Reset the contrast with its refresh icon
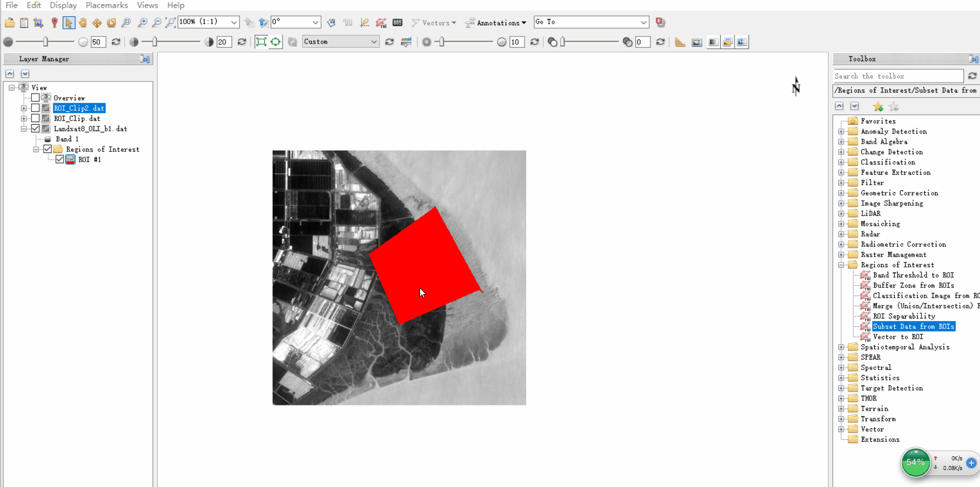The width and height of the screenshot is (980, 487). point(242,42)
